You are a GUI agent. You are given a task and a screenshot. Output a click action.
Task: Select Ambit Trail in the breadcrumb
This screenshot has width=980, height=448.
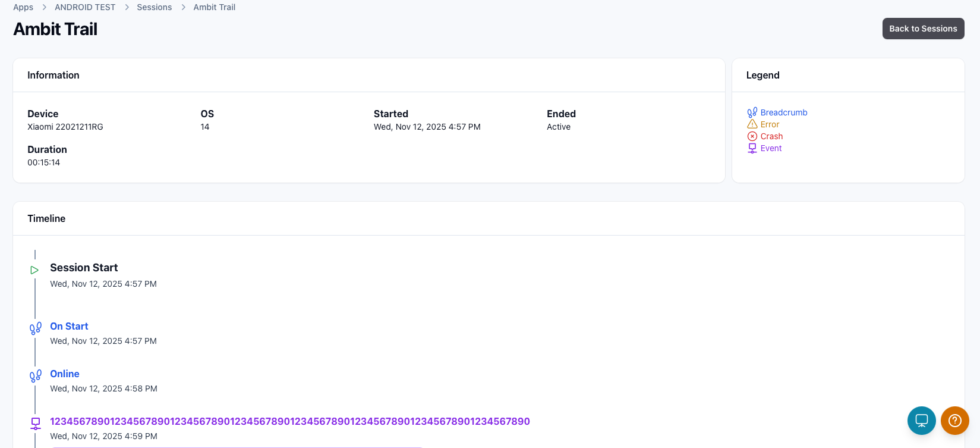pos(214,7)
